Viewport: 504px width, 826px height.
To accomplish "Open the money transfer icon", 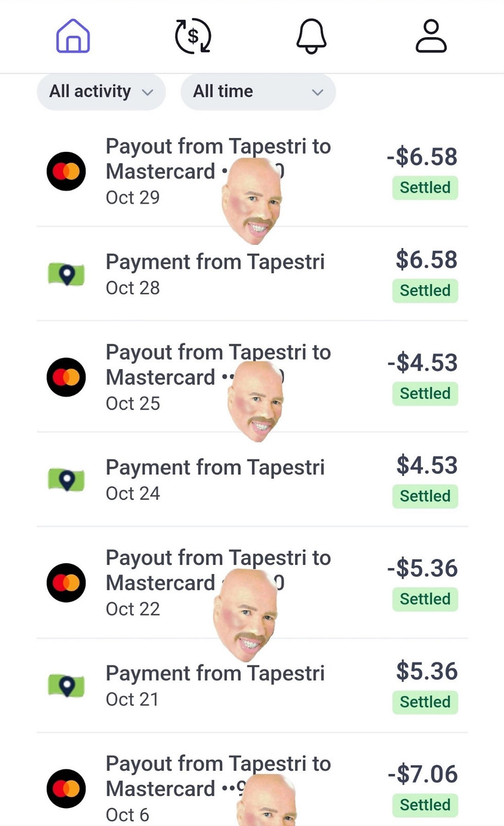I will [192, 36].
